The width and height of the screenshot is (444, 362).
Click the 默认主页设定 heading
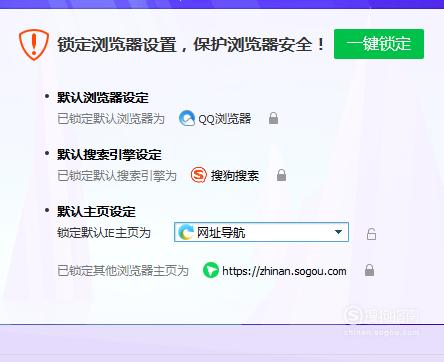click(96, 212)
